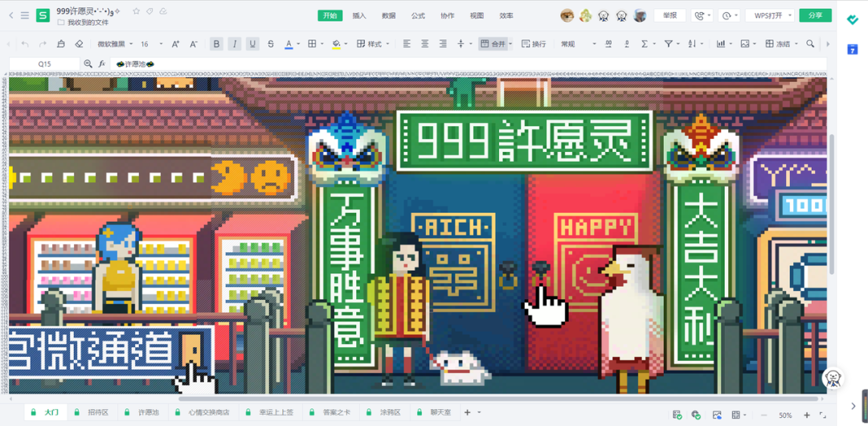Open the 微软雅黑 font dropdown
Image resolution: width=868 pixels, height=426 pixels.
(115, 43)
